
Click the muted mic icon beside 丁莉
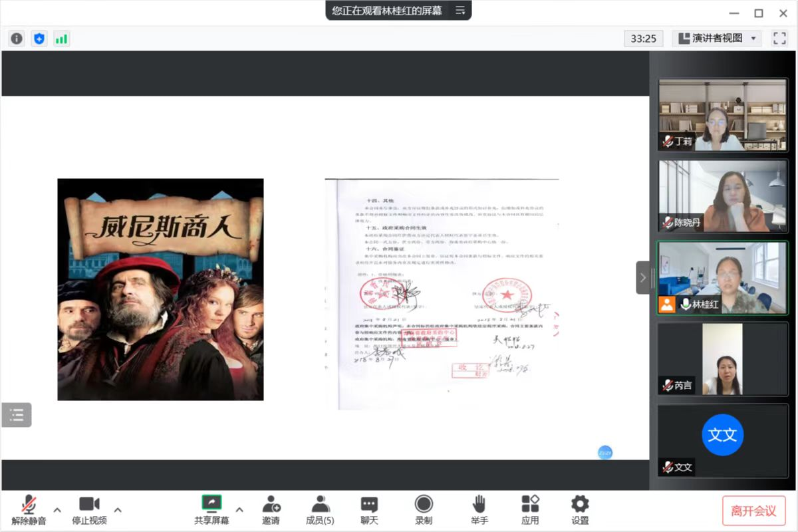pyautogui.click(x=668, y=141)
